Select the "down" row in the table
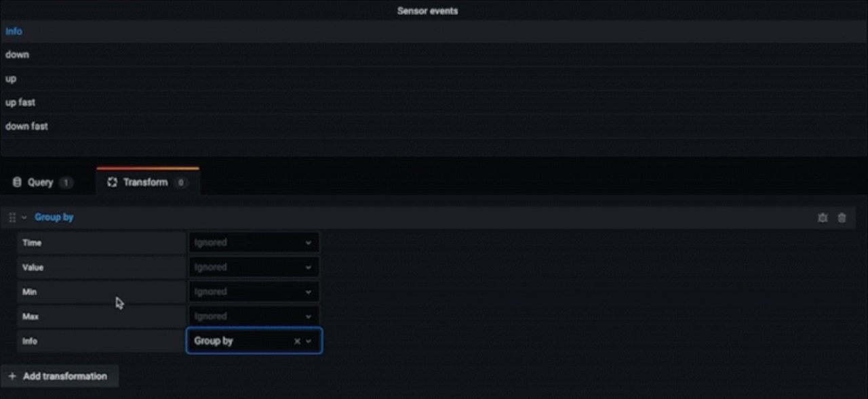The image size is (868, 399). tap(18, 55)
